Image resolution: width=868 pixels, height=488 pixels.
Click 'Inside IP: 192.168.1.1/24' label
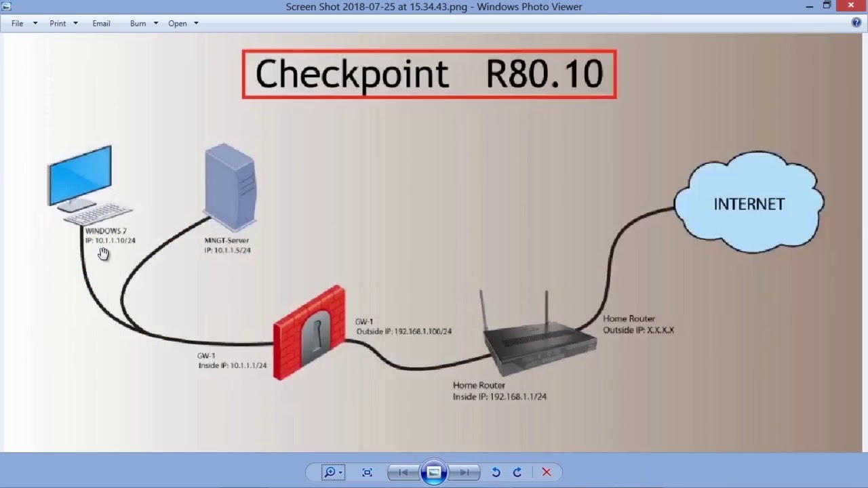click(500, 396)
